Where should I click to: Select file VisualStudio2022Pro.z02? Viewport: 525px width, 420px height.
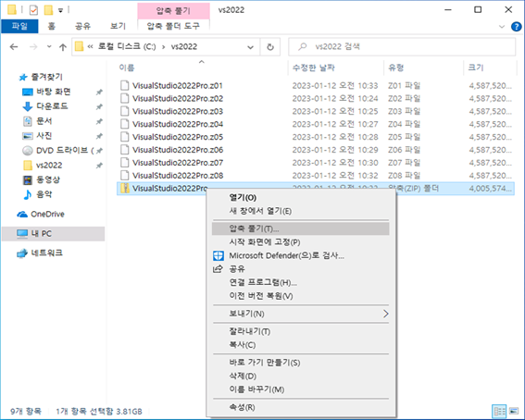[x=178, y=98]
